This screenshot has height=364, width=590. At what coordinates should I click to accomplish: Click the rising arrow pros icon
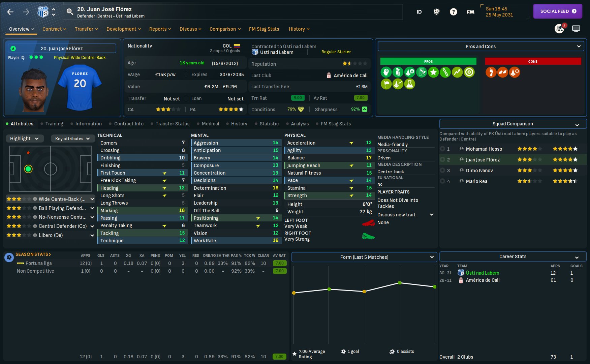[x=457, y=72]
